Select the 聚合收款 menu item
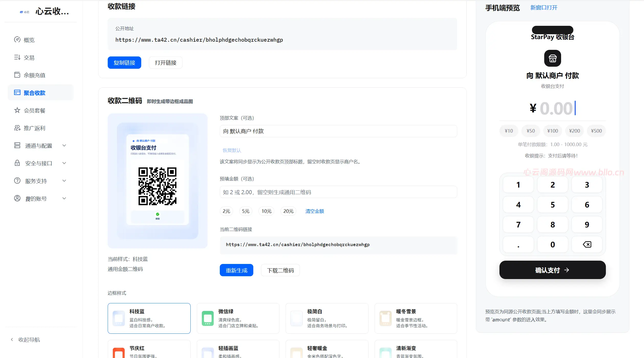The width and height of the screenshot is (644, 358). pyautogui.click(x=40, y=93)
